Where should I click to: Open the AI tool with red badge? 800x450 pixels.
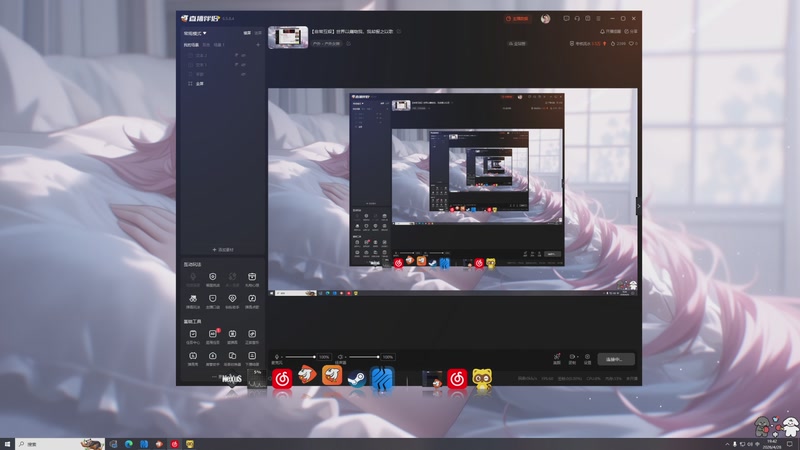pyautogui.click(x=213, y=336)
